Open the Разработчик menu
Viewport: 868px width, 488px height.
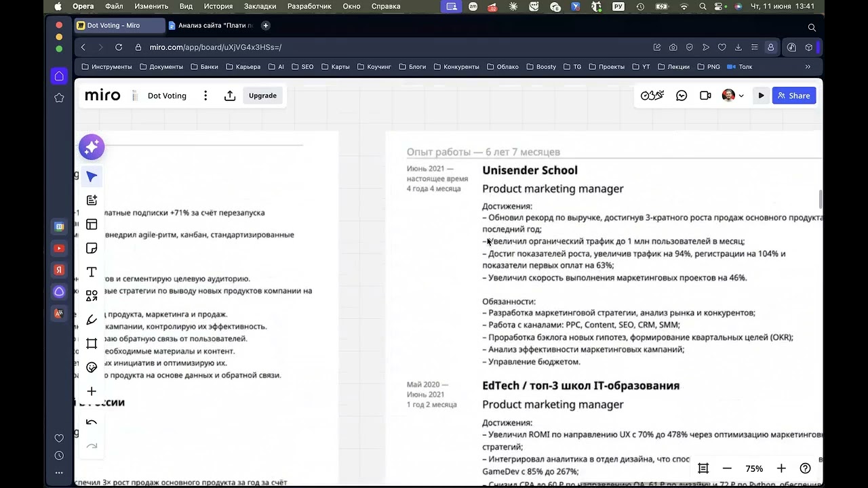(x=309, y=6)
